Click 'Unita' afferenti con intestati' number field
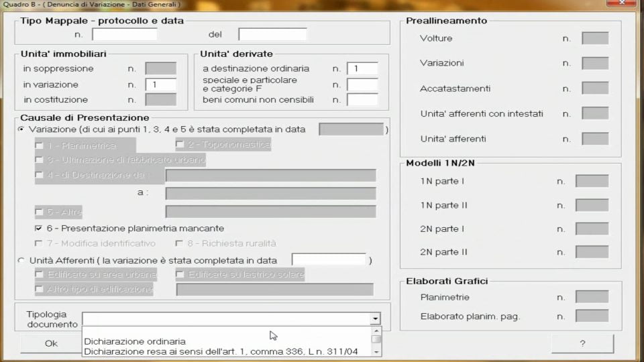 pyautogui.click(x=595, y=113)
